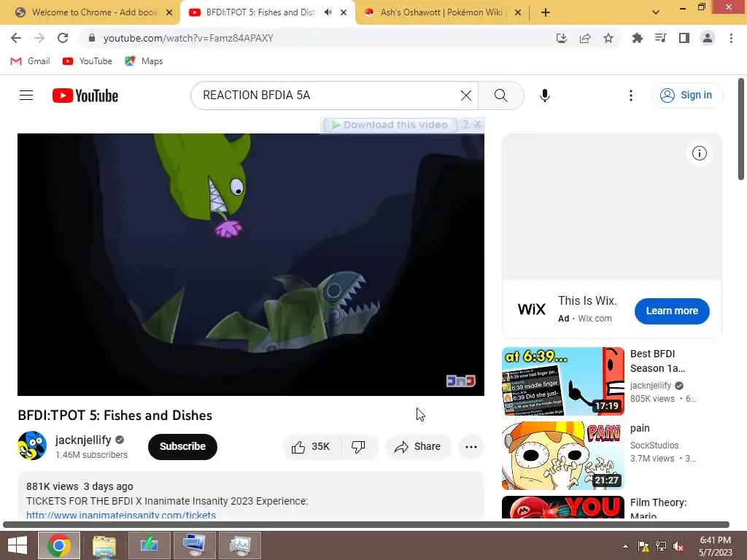The height and width of the screenshot is (560, 747).
Task: Open help on download overlay
Action: [465, 124]
